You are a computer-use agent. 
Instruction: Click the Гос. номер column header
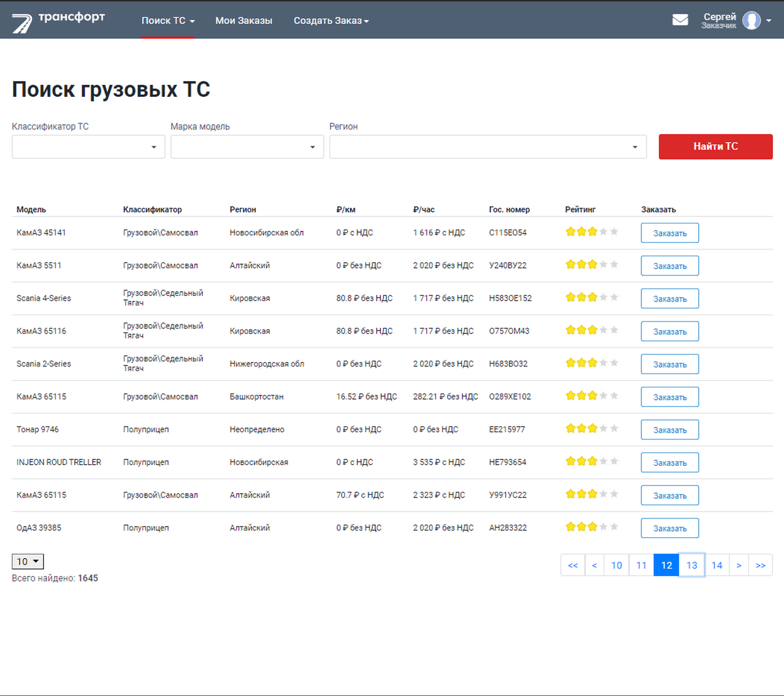(x=509, y=209)
